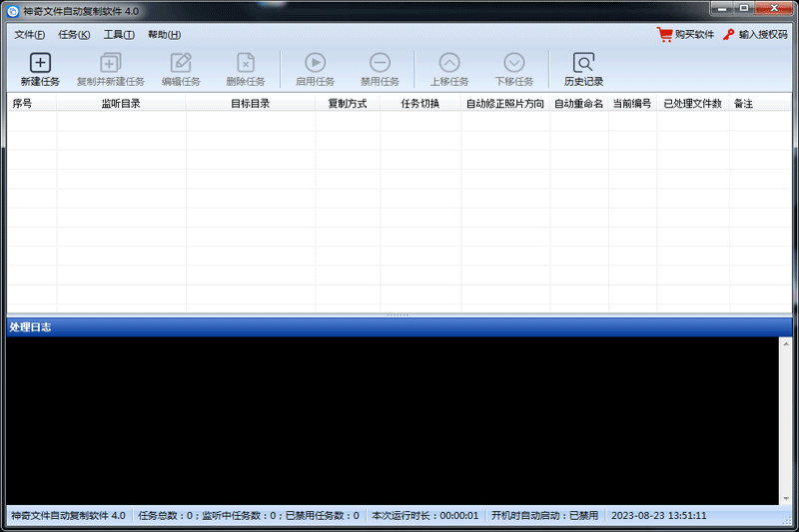Minimize the window
The image size is (799, 532).
(x=721, y=8)
